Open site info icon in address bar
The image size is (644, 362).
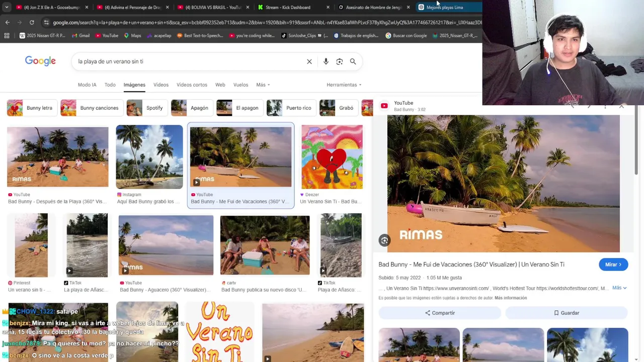point(46,22)
